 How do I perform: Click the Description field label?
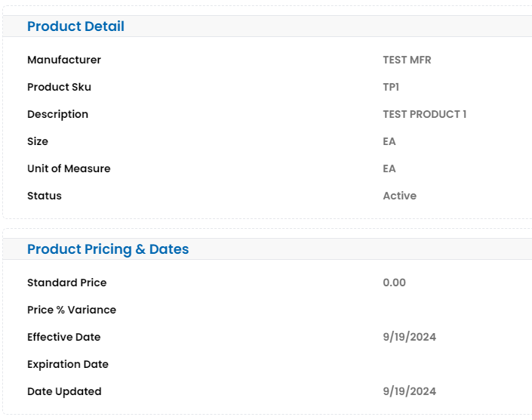tap(57, 114)
